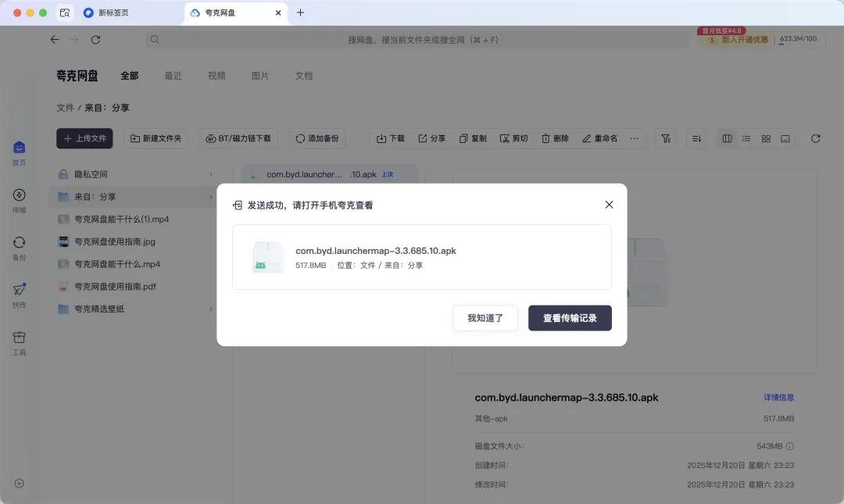Switch to the 视频 tab
This screenshot has width=844, height=504.
coord(216,76)
